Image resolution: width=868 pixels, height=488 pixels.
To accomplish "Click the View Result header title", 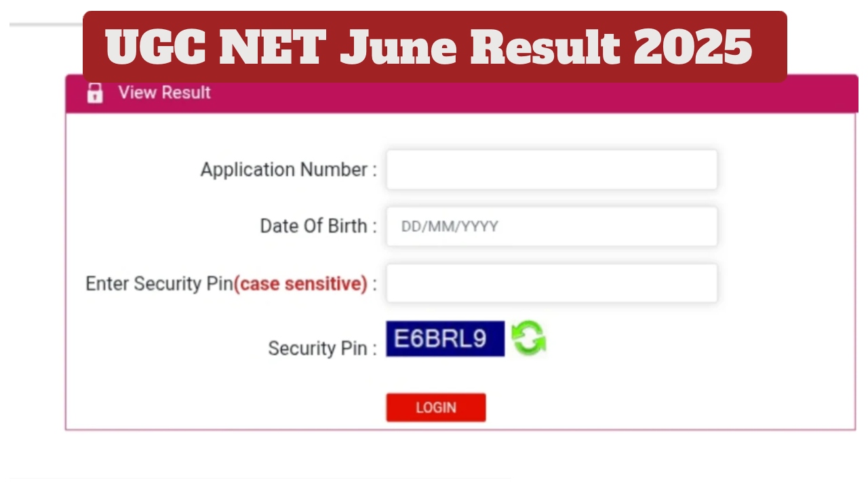I will click(164, 93).
